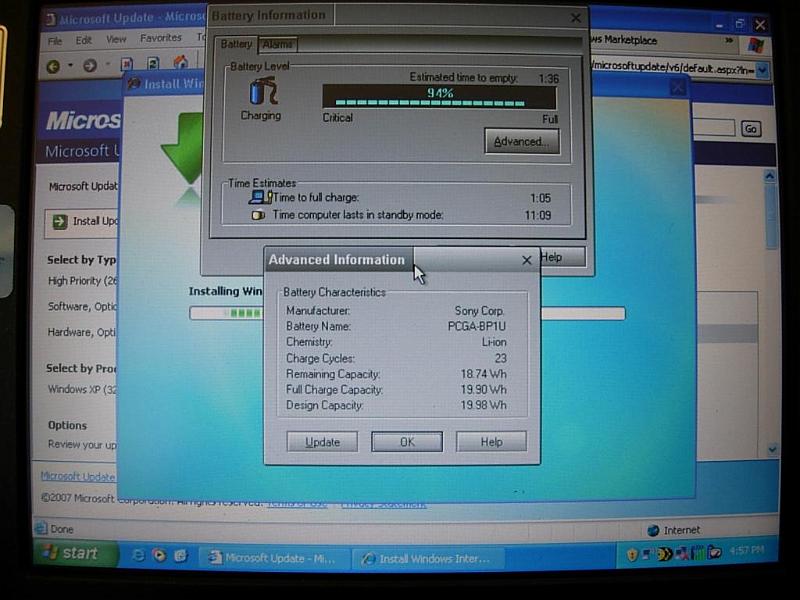The height and width of the screenshot is (600, 800).
Task: Click the Charging battery icon
Action: [263, 91]
